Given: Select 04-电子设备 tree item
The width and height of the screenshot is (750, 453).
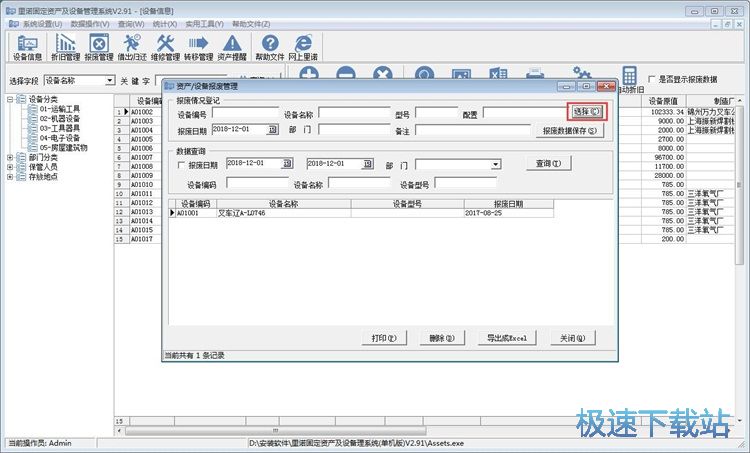Looking at the screenshot, I should 60,138.
